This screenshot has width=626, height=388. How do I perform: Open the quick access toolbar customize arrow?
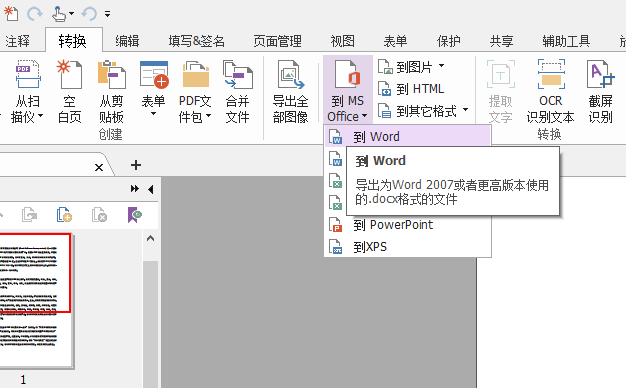tap(107, 14)
